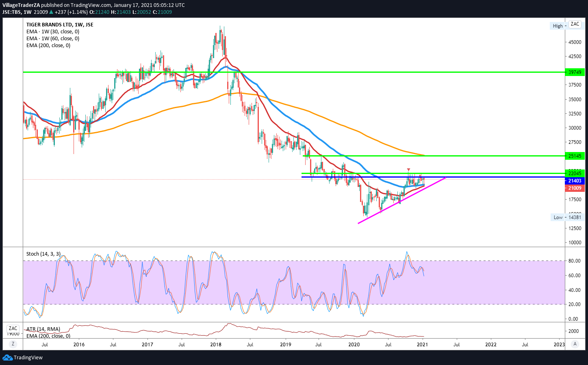Click the ATR (14, RMA) indicator label

point(43,329)
